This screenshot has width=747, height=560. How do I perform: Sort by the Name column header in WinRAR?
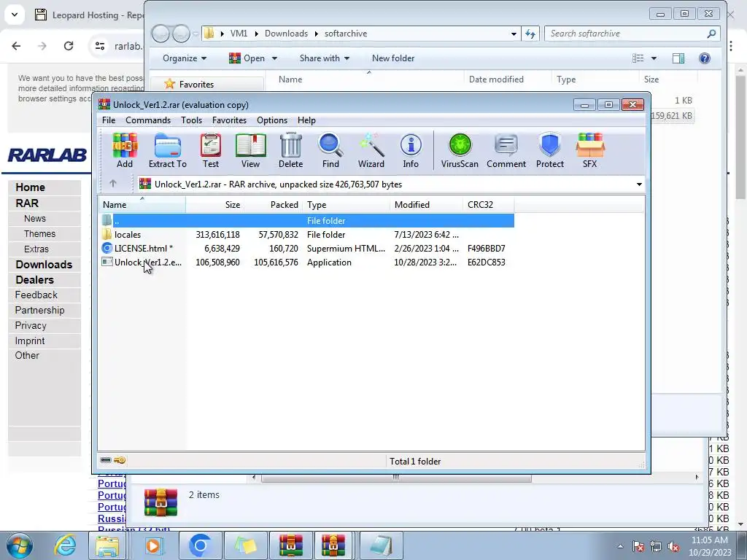pyautogui.click(x=142, y=205)
